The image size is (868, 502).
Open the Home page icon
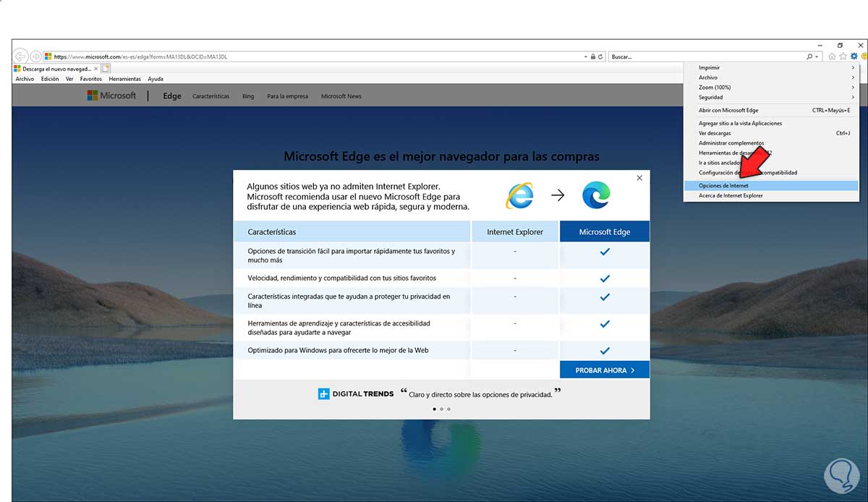(832, 56)
